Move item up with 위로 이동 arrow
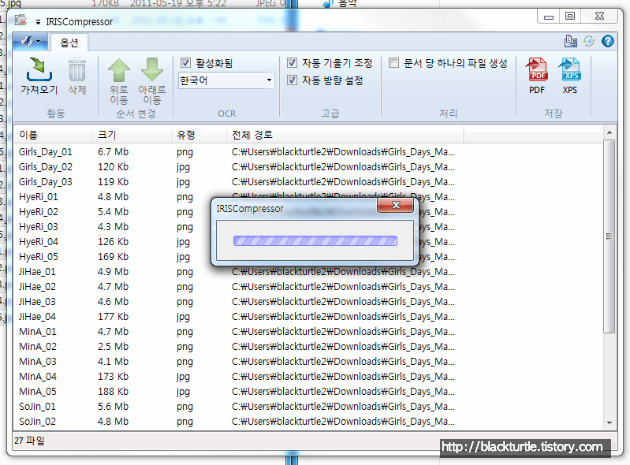 [119, 70]
